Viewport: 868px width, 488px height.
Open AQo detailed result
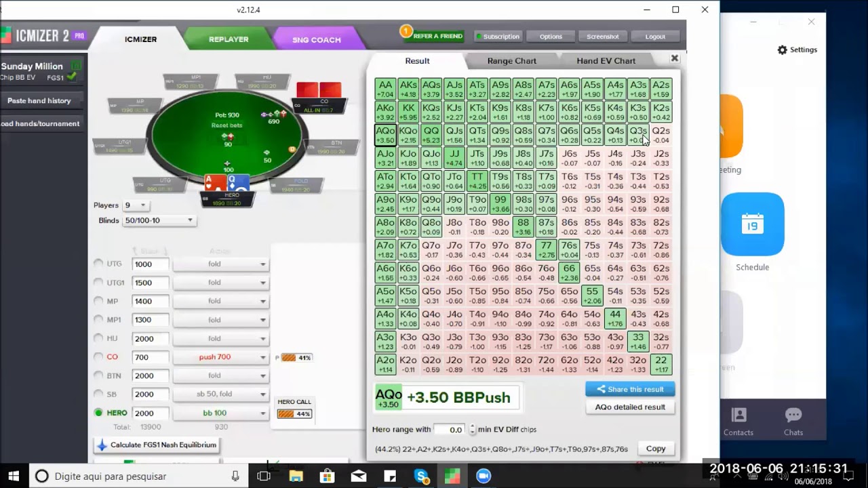[x=630, y=407]
